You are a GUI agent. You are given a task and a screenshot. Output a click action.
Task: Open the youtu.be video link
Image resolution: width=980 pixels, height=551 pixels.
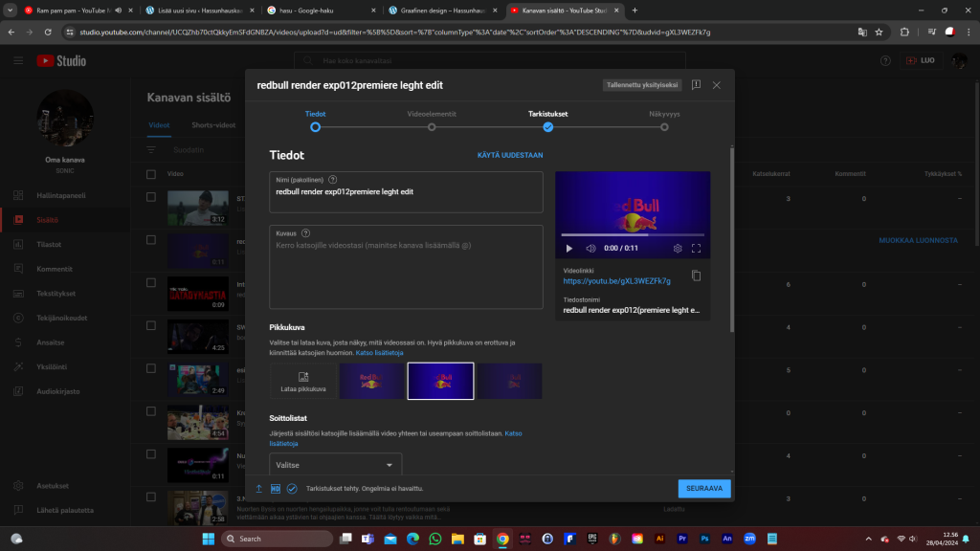coord(617,281)
